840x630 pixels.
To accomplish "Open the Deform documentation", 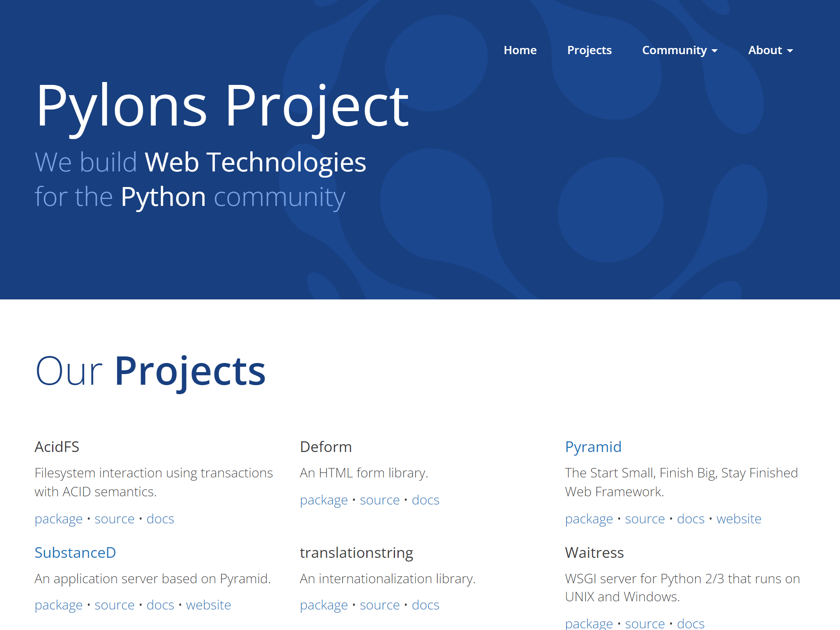I will click(425, 500).
